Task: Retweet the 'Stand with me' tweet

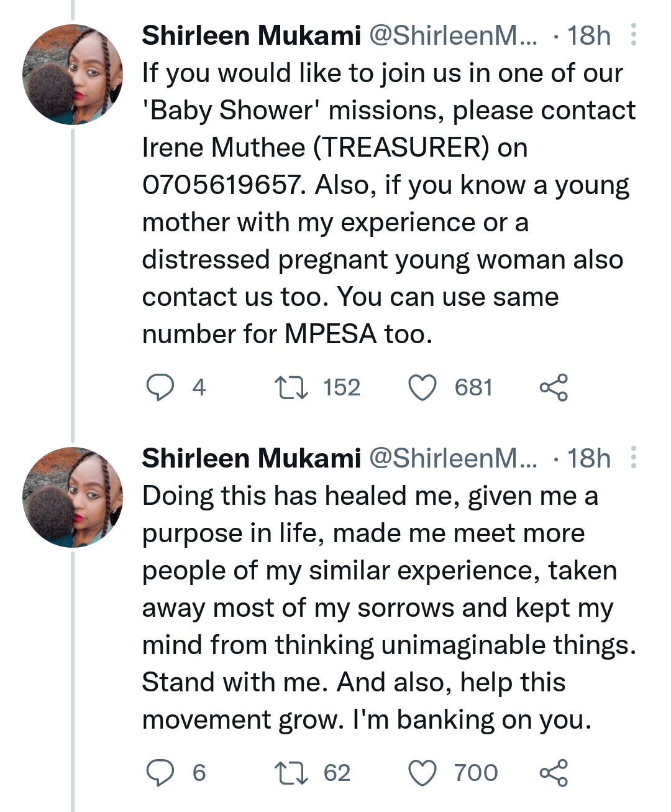Action: pyautogui.click(x=291, y=773)
